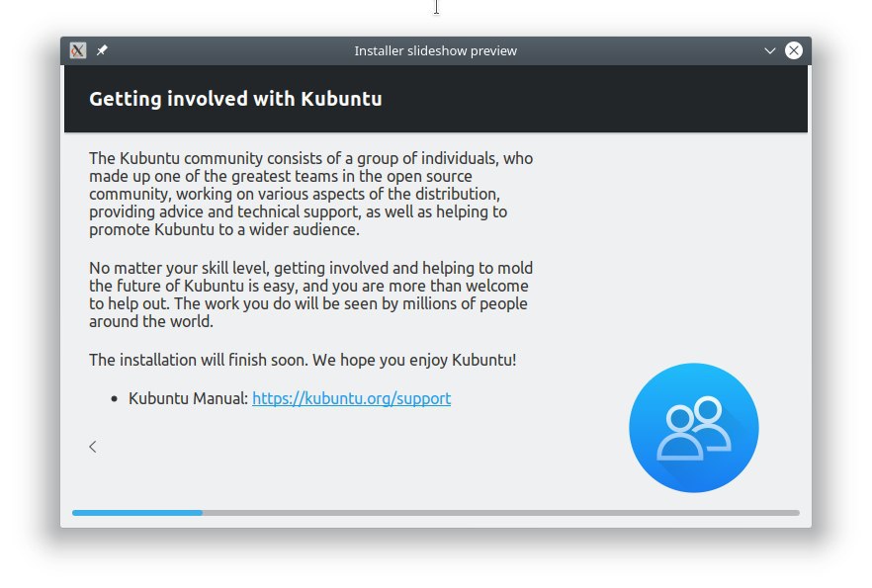Viewport: 872px width, 588px height.
Task: Click the community people icon
Action: 693,427
